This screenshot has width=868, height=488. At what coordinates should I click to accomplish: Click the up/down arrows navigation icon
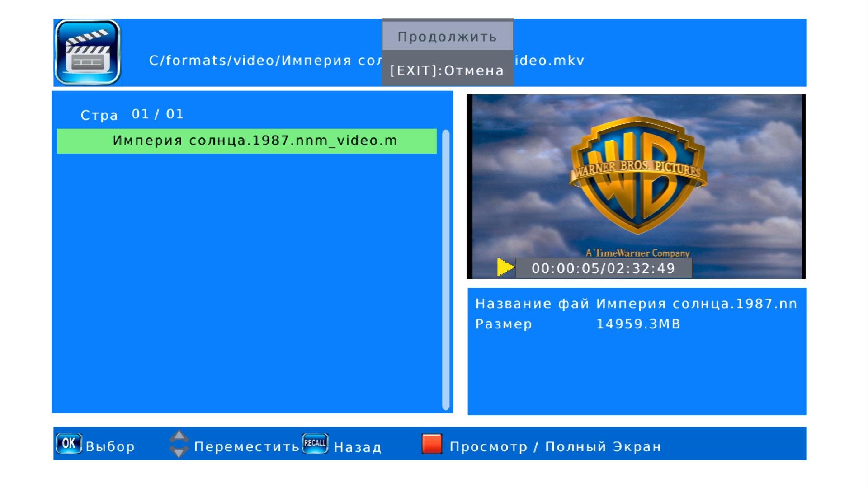179,443
